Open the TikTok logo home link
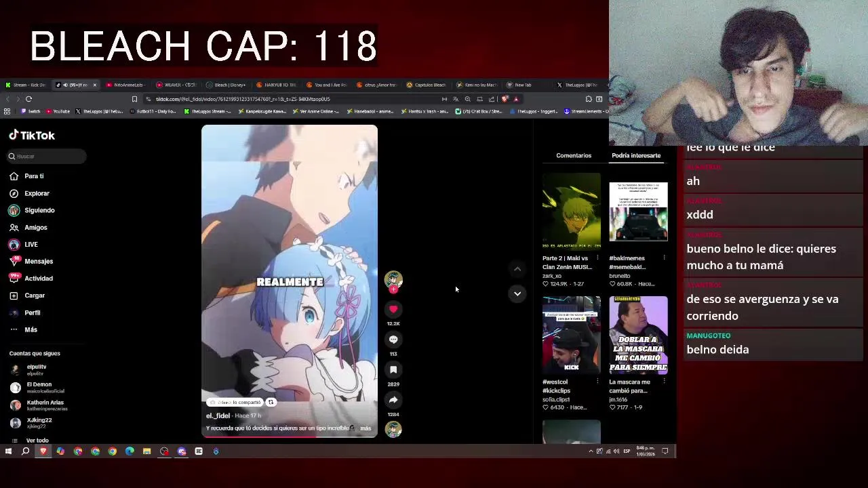Image resolution: width=868 pixels, height=488 pixels. click(32, 136)
